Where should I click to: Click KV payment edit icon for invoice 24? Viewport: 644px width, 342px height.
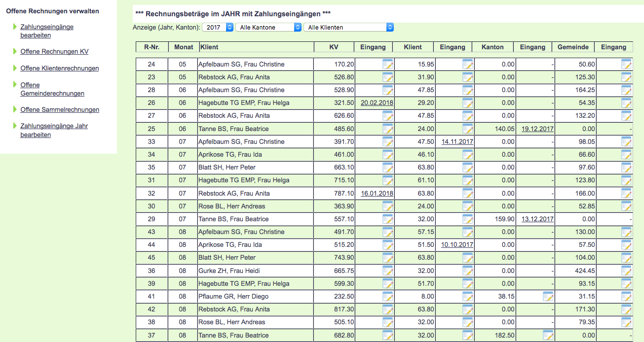click(x=387, y=64)
